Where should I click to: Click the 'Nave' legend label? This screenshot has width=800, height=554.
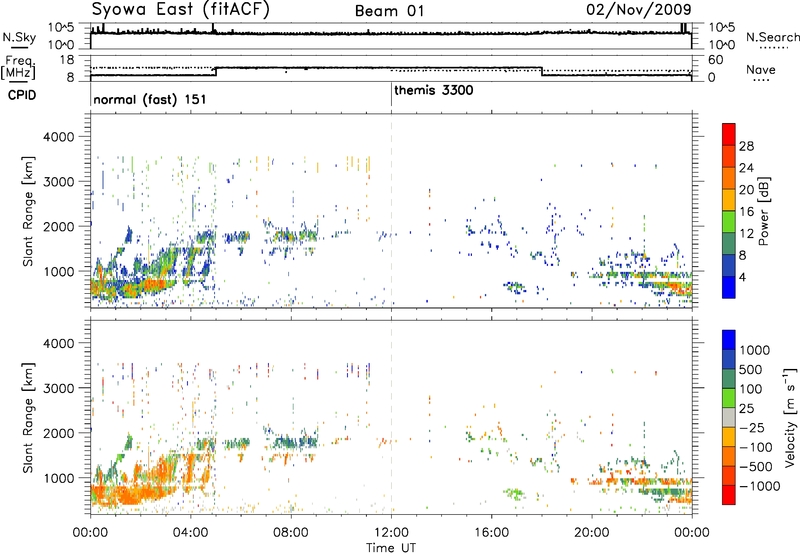(761, 69)
